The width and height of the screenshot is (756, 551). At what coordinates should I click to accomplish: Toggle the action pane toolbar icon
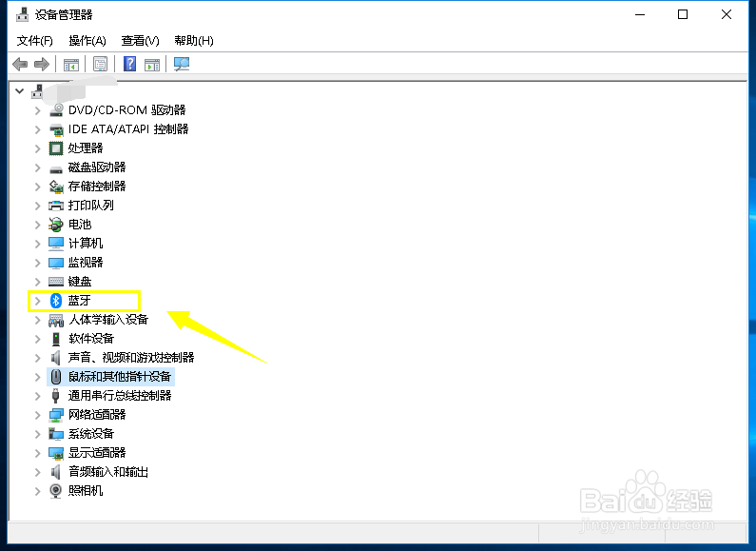pyautogui.click(x=152, y=64)
